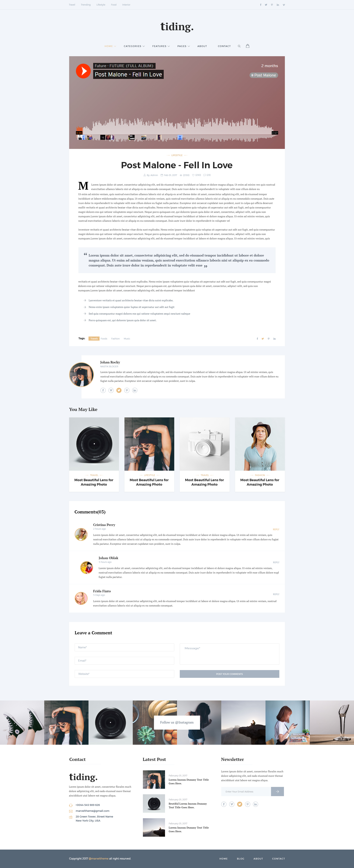354x868 pixels.
Task: Click the Vimeo icon in top bar
Action: pos(284,5)
